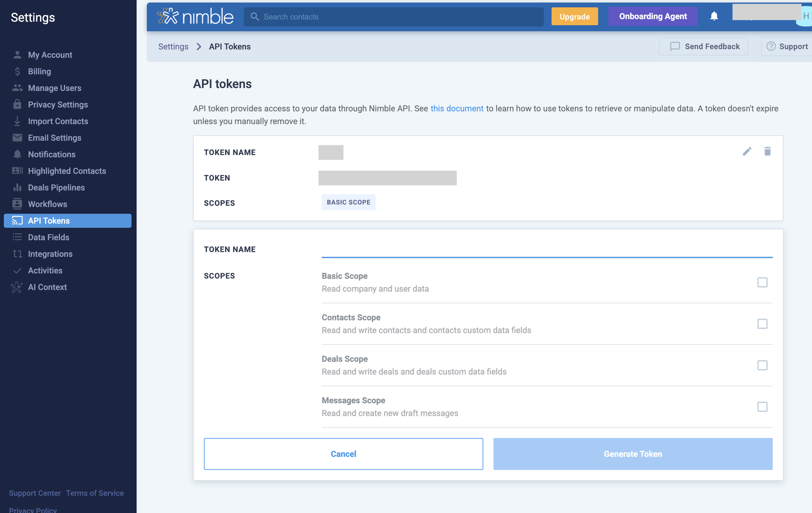Viewport: 812px width, 513px height.
Task: Click the Email Settings envelope icon
Action: pyautogui.click(x=17, y=138)
